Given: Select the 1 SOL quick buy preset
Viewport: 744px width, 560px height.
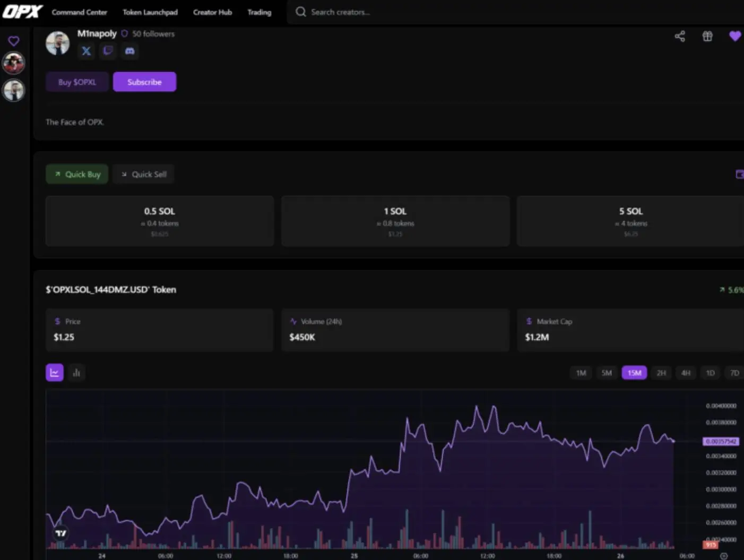Looking at the screenshot, I should coord(395,221).
